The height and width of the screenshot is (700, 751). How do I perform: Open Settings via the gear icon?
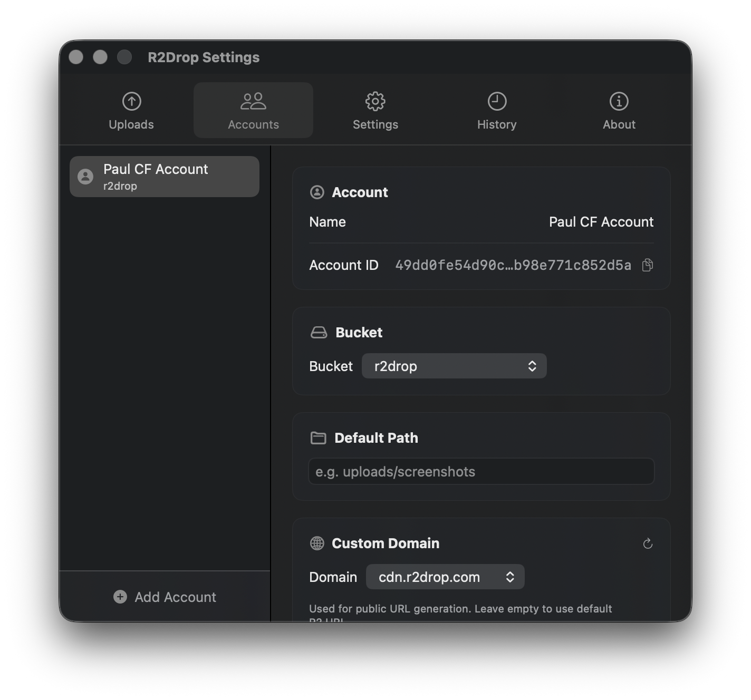375,101
